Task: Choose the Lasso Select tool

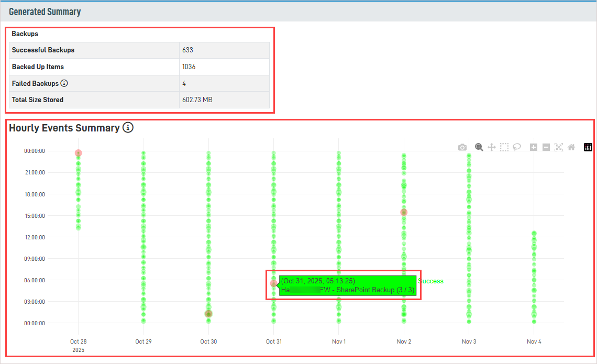Action: pyautogui.click(x=517, y=148)
